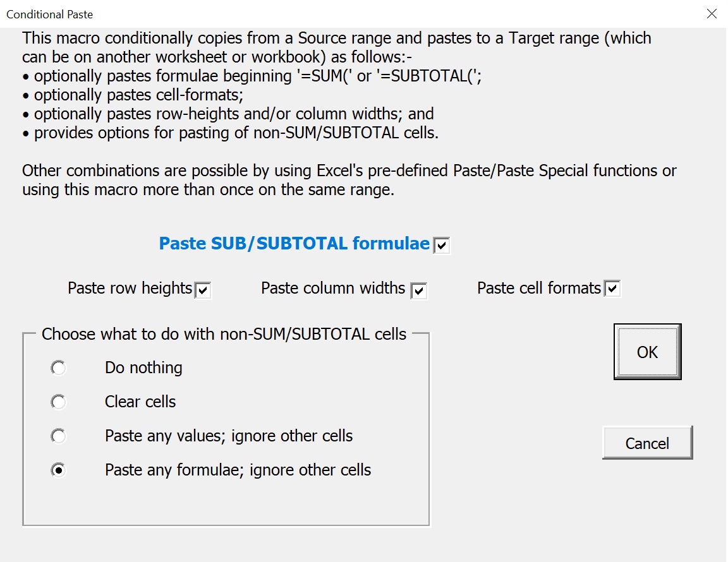Disable the Paste column widths checkbox

tap(419, 291)
